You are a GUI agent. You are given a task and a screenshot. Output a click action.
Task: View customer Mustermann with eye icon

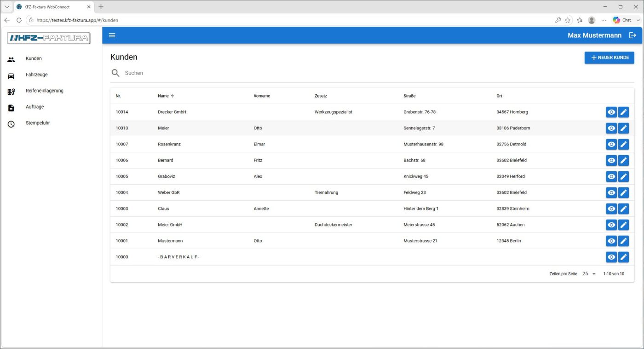coord(611,241)
